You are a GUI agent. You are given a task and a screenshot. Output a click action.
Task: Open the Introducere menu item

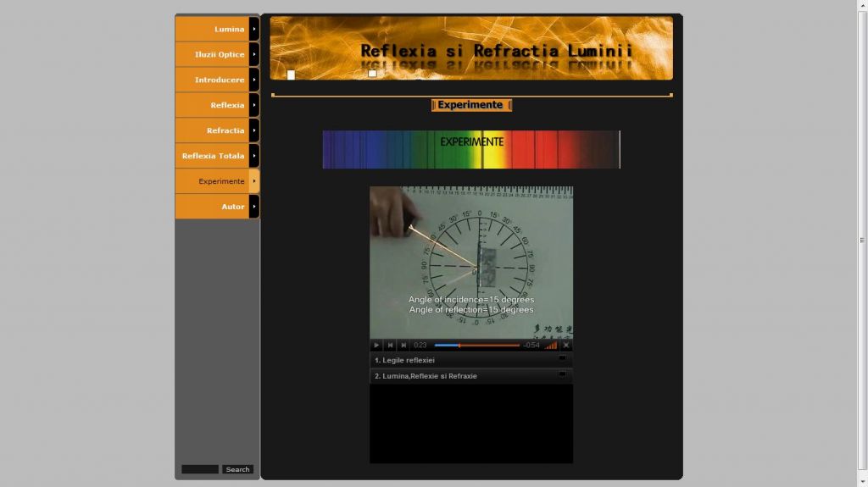pyautogui.click(x=218, y=80)
